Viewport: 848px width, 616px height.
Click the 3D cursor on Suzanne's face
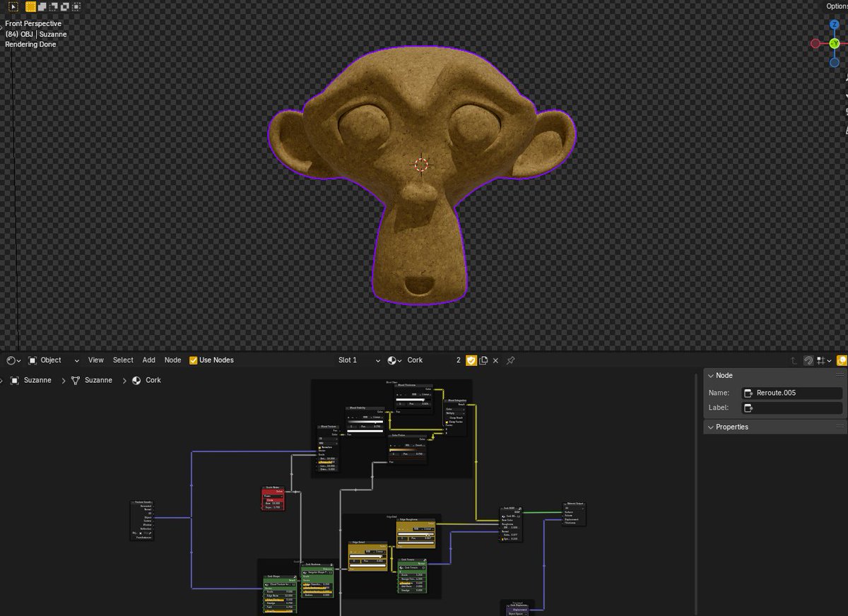point(421,165)
